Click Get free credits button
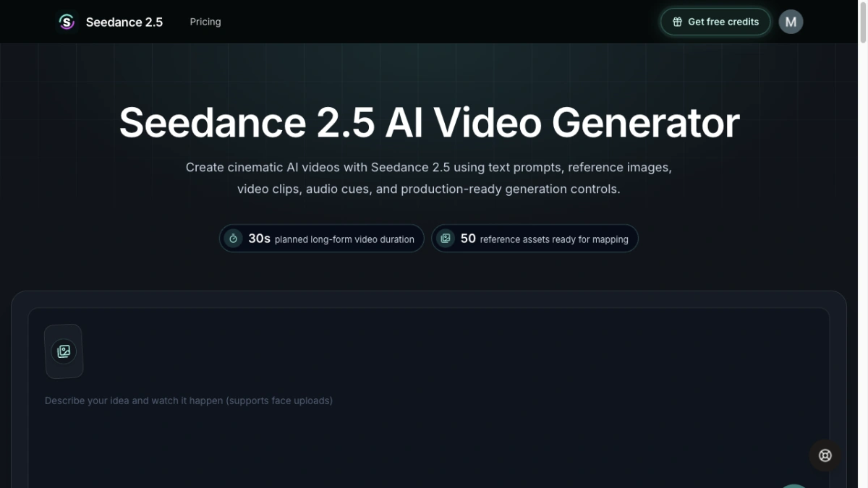The width and height of the screenshot is (868, 488). (715, 22)
